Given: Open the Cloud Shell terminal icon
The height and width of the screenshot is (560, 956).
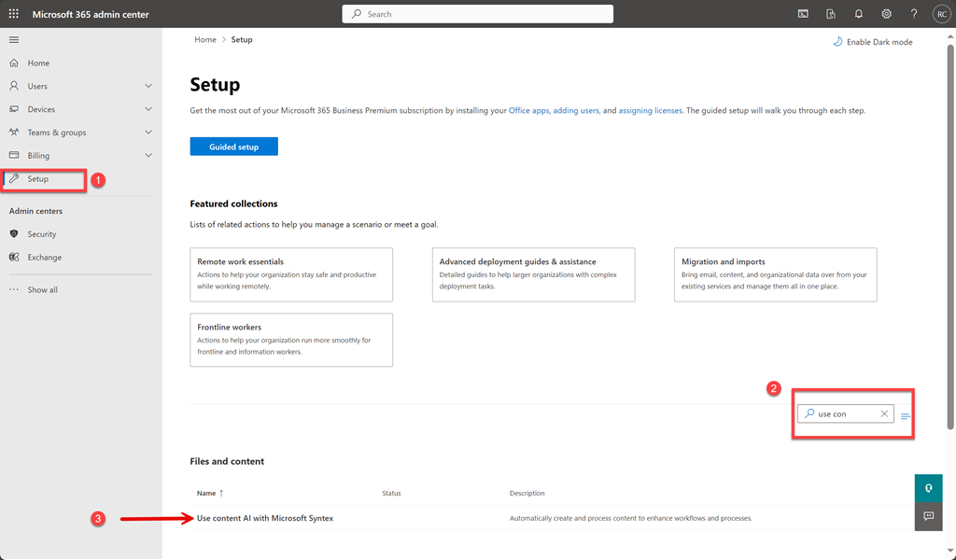Looking at the screenshot, I should point(803,14).
